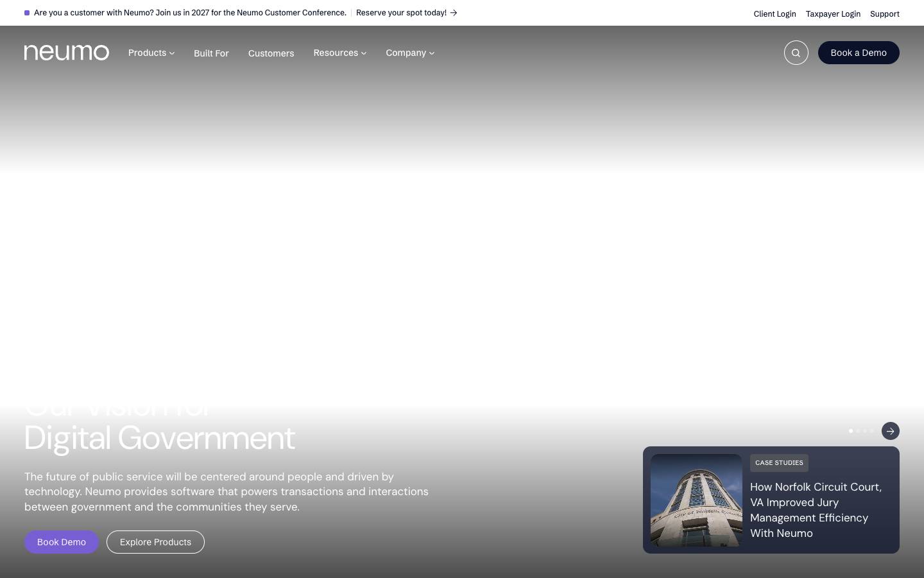Image resolution: width=924 pixels, height=578 pixels.
Task: Click the purple Book Demo button
Action: [x=62, y=542]
